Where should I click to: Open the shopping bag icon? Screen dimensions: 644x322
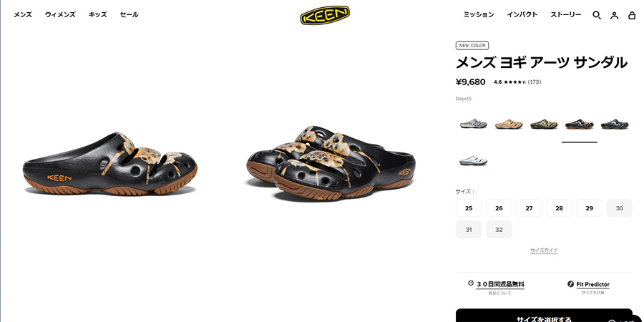[x=632, y=15]
